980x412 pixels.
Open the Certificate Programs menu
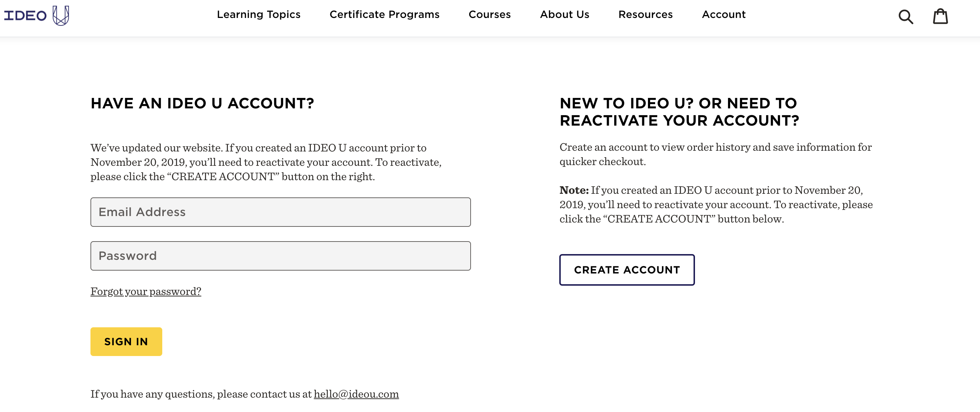click(384, 14)
